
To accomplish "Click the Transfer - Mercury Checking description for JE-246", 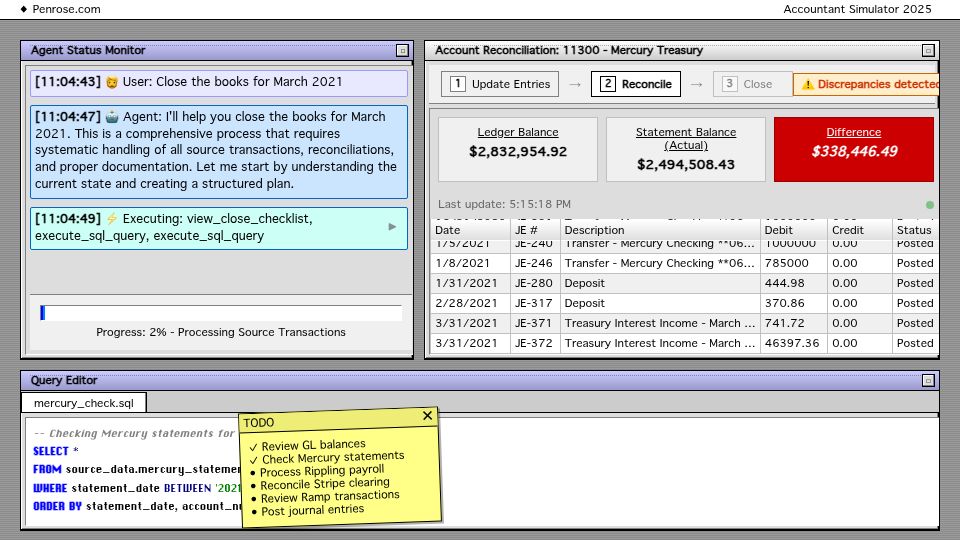I will click(659, 263).
